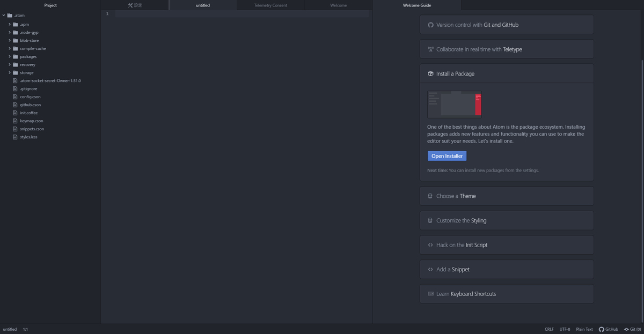Viewport: 644px width, 334px height.
Task: Open init.coffee in the tree view
Action: point(29,113)
